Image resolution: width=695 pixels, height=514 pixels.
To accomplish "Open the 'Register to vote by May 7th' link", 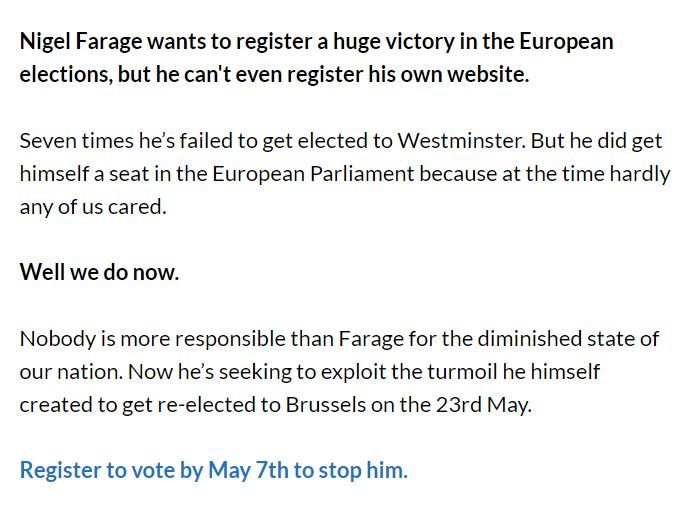I will click(214, 471).
